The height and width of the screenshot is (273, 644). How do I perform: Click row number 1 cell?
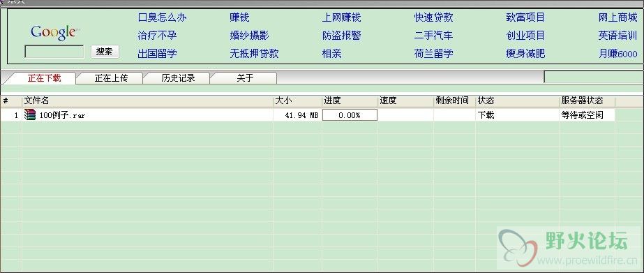point(11,115)
